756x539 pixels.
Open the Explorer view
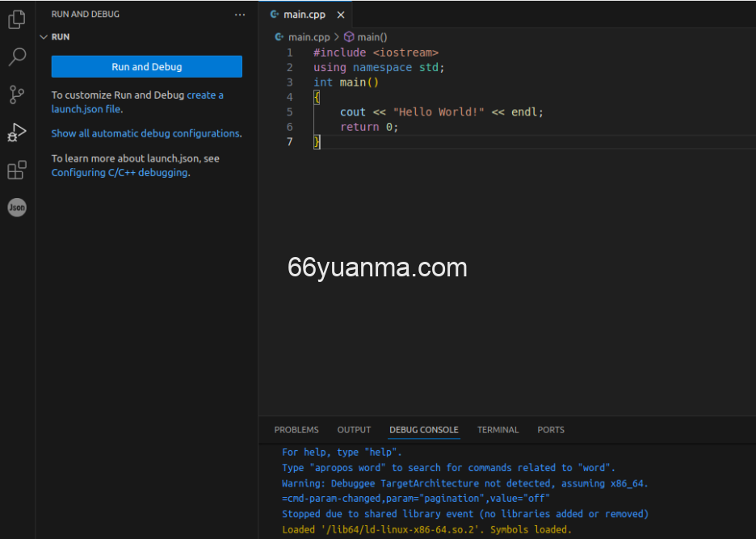tap(16, 19)
